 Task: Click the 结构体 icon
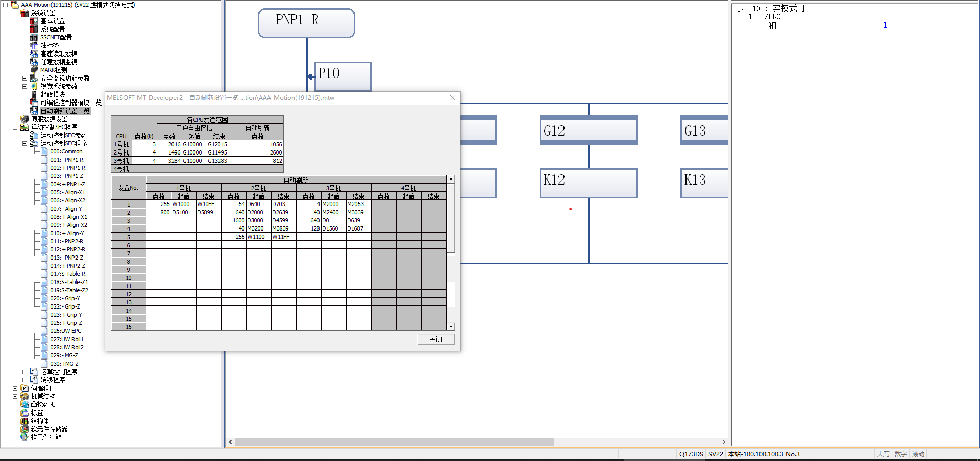24,421
